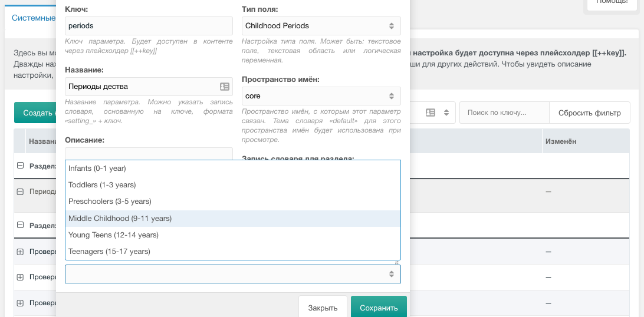Image resolution: width=644 pixels, height=317 pixels.
Task: Select Toddlers (1-3 years) option
Action: [x=232, y=185]
